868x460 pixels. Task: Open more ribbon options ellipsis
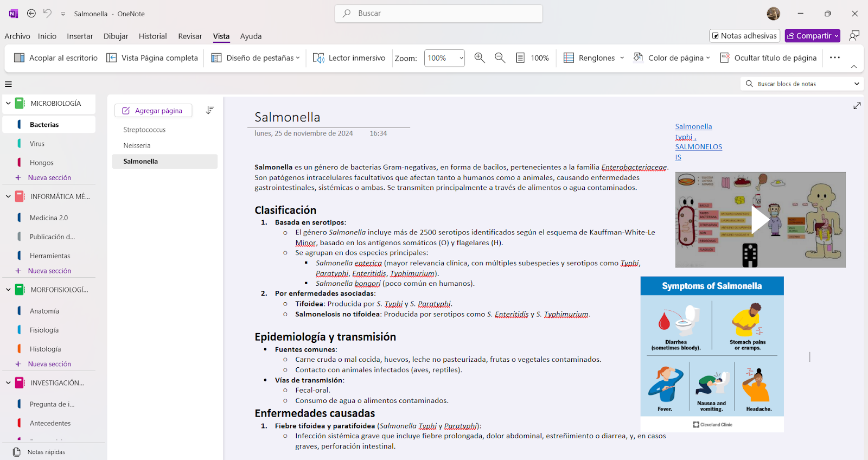coord(835,58)
